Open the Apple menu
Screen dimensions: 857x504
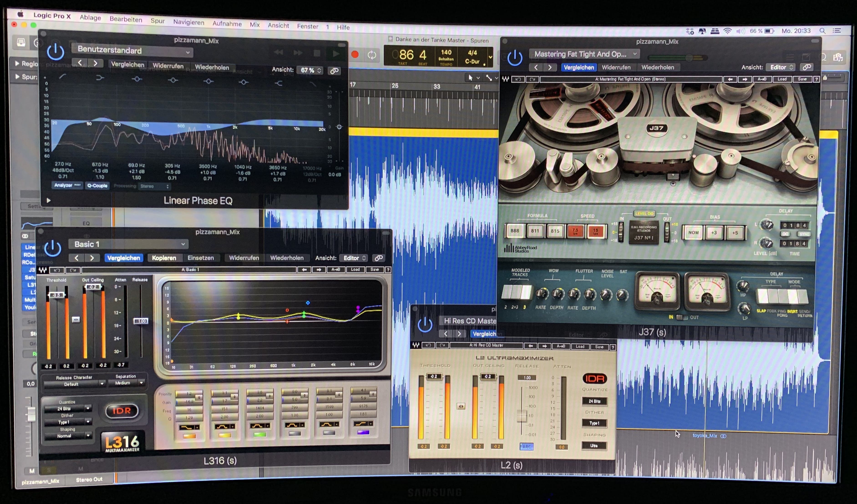pos(20,14)
